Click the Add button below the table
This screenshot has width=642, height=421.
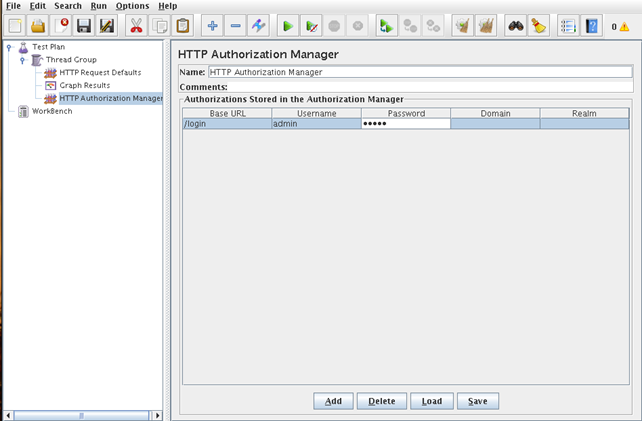333,401
